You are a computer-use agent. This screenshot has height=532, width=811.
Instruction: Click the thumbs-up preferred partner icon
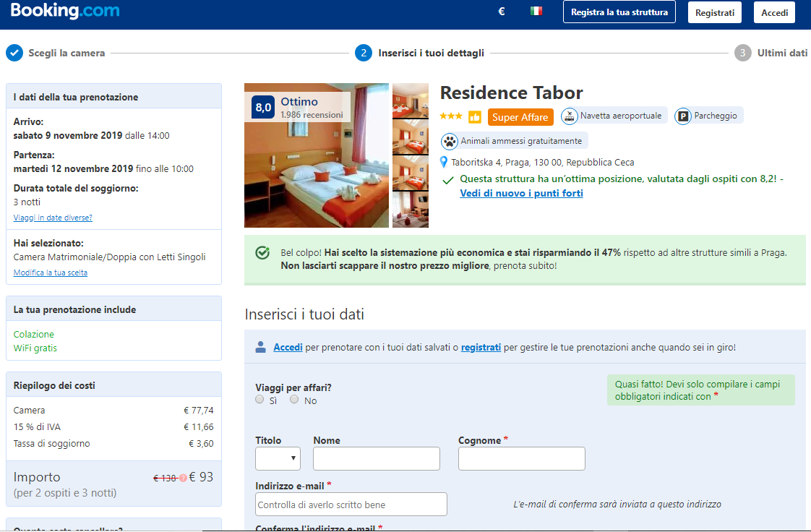(x=475, y=117)
